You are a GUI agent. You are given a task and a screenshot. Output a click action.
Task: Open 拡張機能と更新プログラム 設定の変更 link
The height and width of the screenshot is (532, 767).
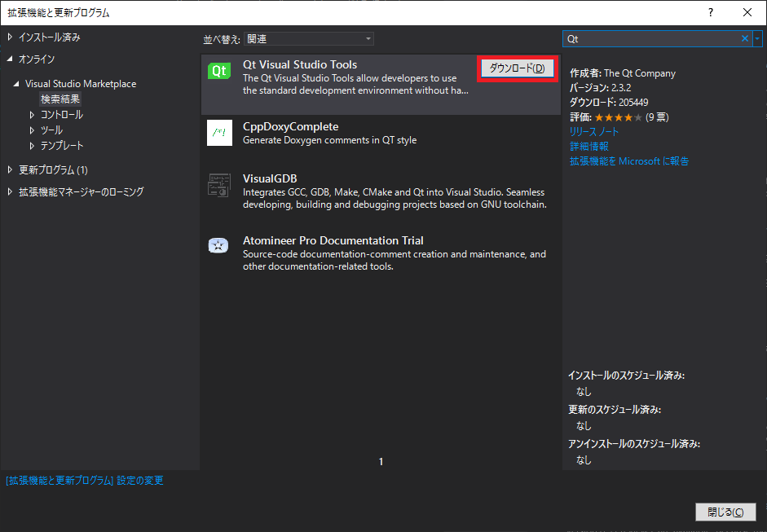[85, 480]
